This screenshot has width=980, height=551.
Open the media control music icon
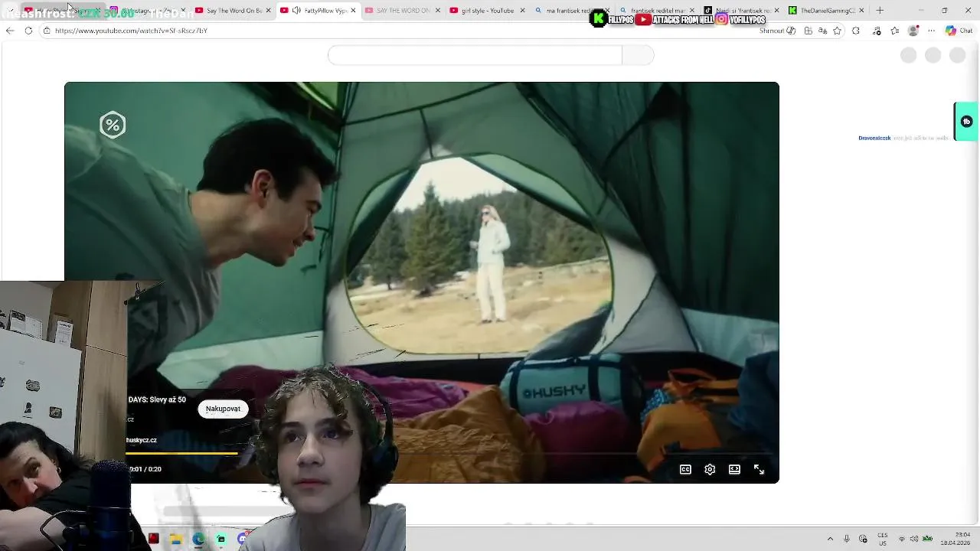(877, 31)
